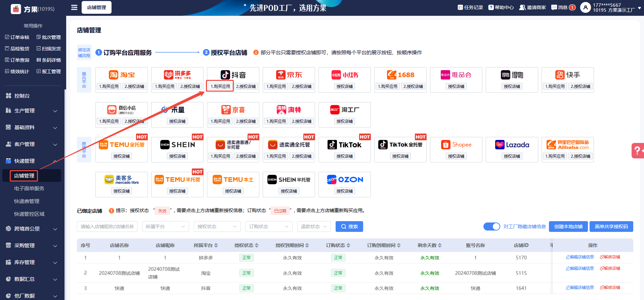Click the 邀请商家 invite merchant icon
Screen dimensions: 644x300
pos(522,7)
